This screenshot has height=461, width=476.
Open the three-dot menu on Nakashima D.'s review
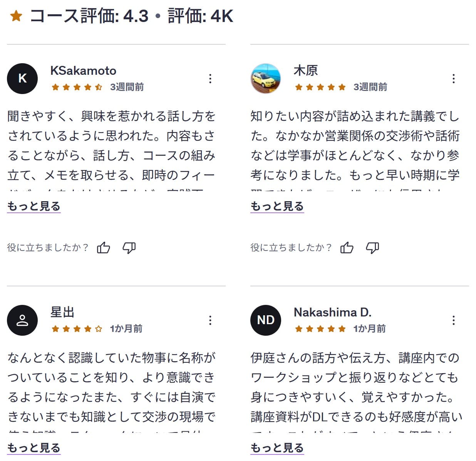(454, 320)
